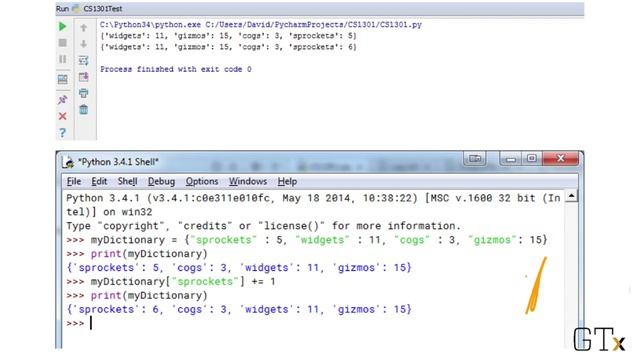The image size is (640, 360).
Task: Click the second print(myDictionary) line
Action: coord(137,296)
